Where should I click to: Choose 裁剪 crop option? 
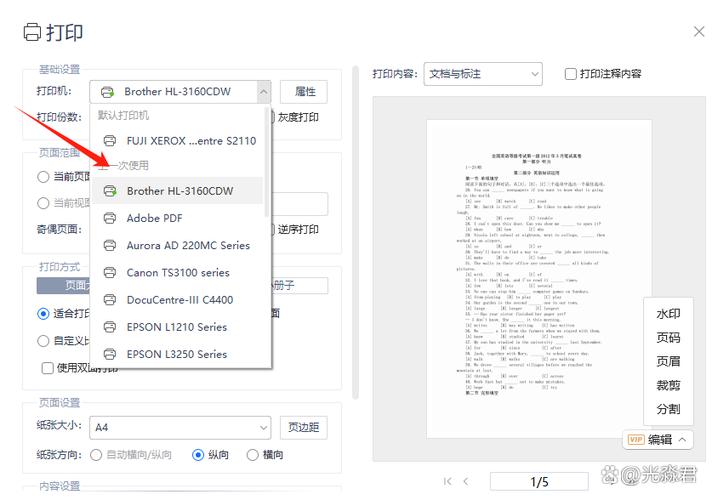668,385
